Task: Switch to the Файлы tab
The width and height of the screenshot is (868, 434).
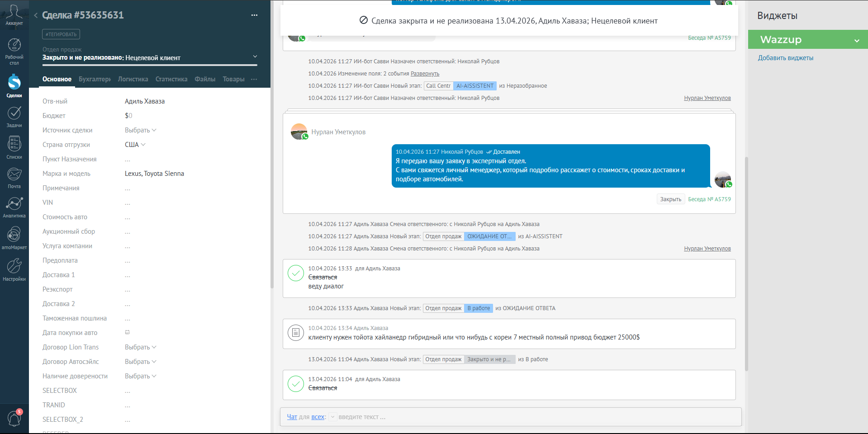Action: point(205,79)
